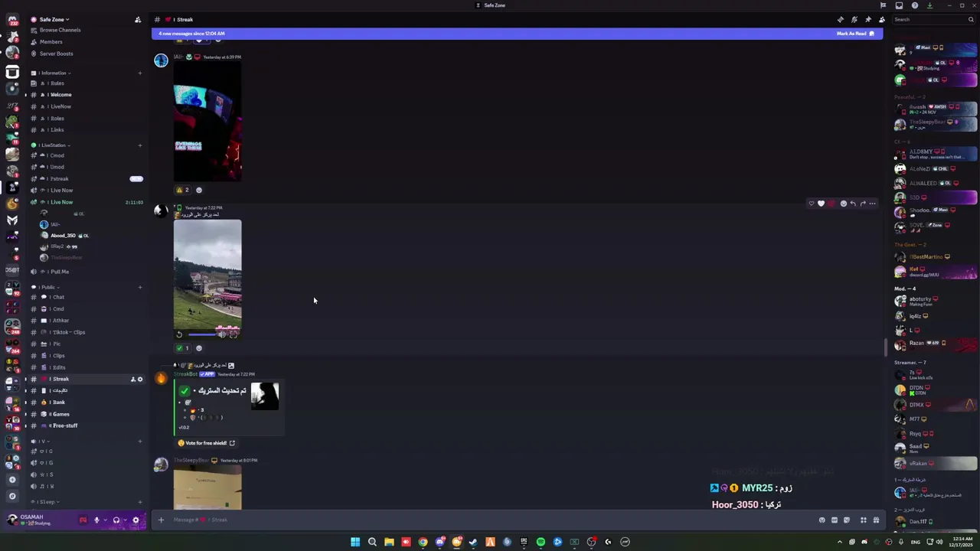Click the green download update icon
980x551 pixels.
pyautogui.click(x=929, y=5)
